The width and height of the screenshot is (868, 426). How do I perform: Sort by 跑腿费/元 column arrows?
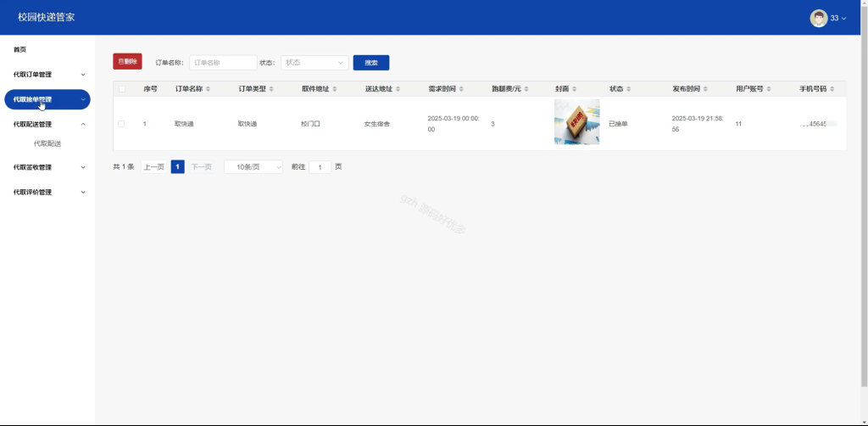(x=526, y=89)
